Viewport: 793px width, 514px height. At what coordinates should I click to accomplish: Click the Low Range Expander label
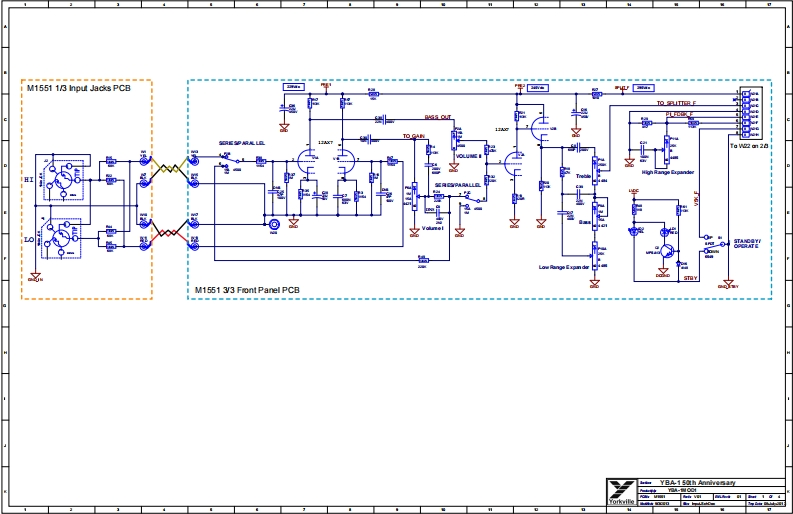pyautogui.click(x=565, y=268)
